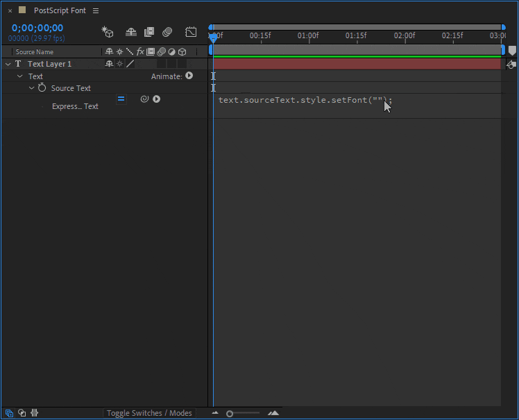Select the Text property group label
The image size is (519, 420).
[x=36, y=76]
